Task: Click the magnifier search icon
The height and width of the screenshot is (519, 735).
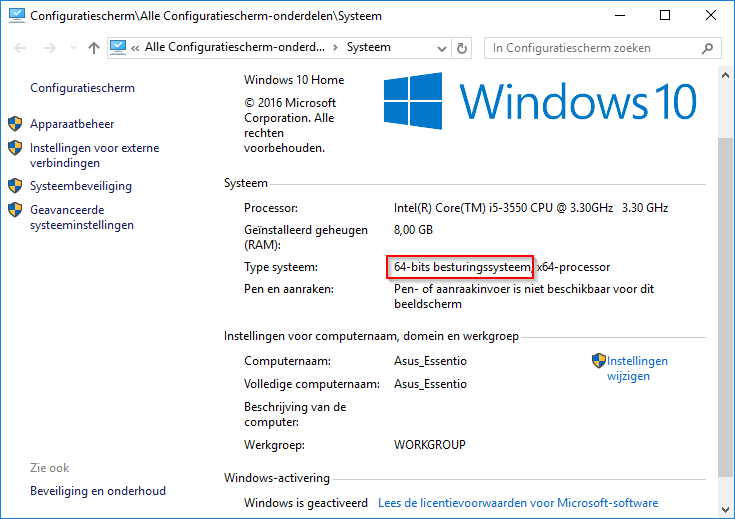Action: tap(707, 48)
